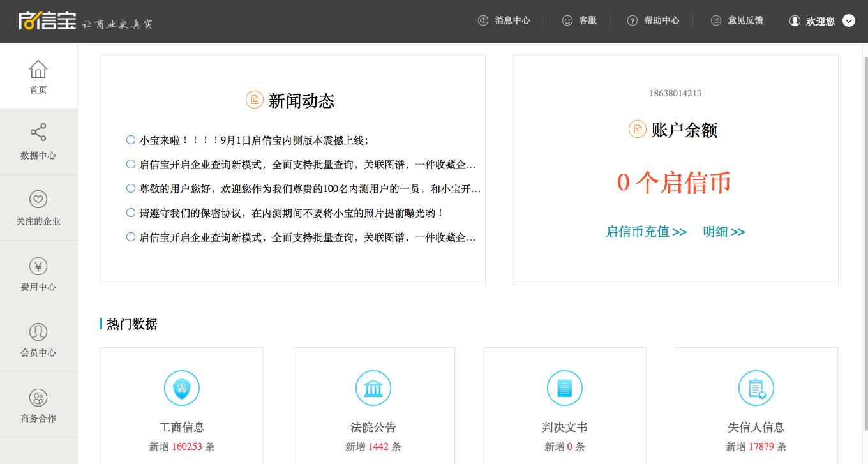Open 费用中心 yen icon in sidebar
The width and height of the screenshot is (868, 464).
coord(38,266)
